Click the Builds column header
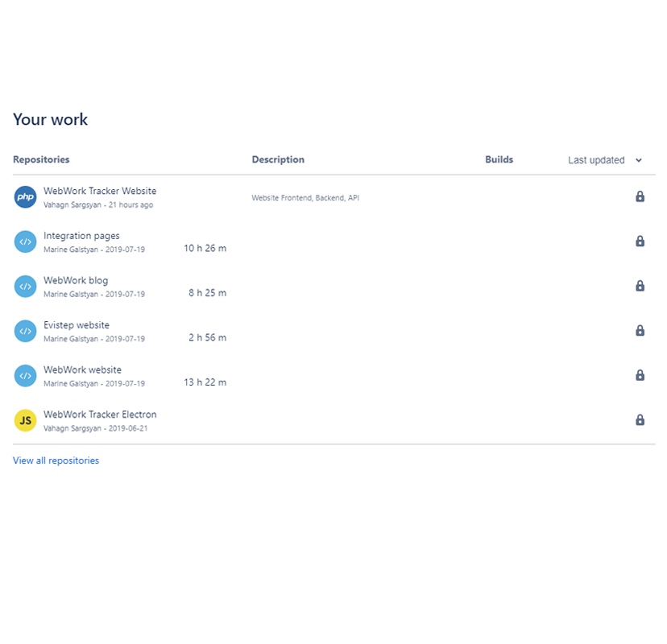The image size is (667, 644). tap(499, 159)
